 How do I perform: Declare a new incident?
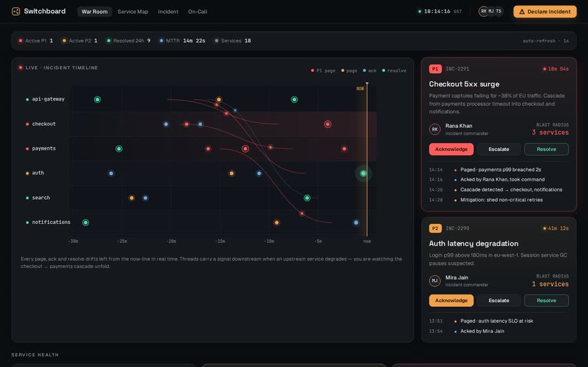545,12
